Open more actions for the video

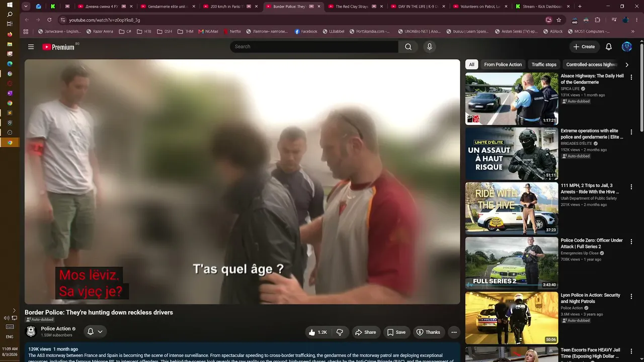click(454, 332)
